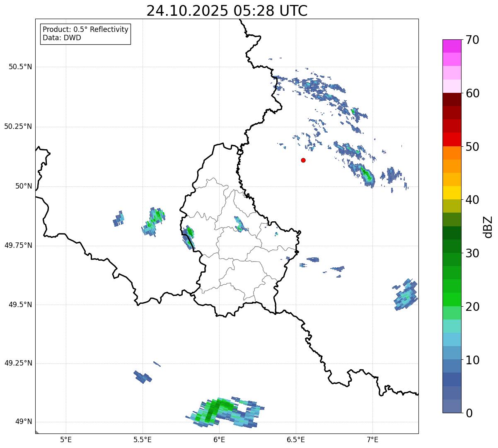The image size is (498, 448).
Task: Click the orange colorbar swatch just below 50
Action: (452, 153)
